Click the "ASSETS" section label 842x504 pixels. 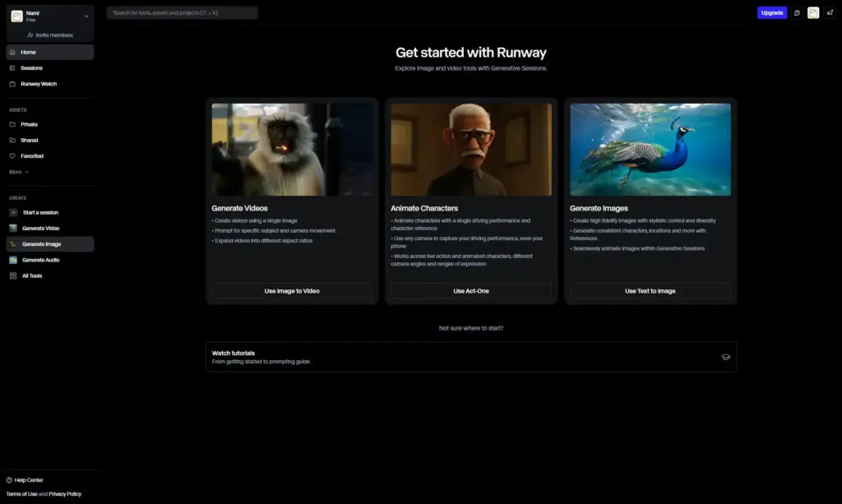click(18, 110)
